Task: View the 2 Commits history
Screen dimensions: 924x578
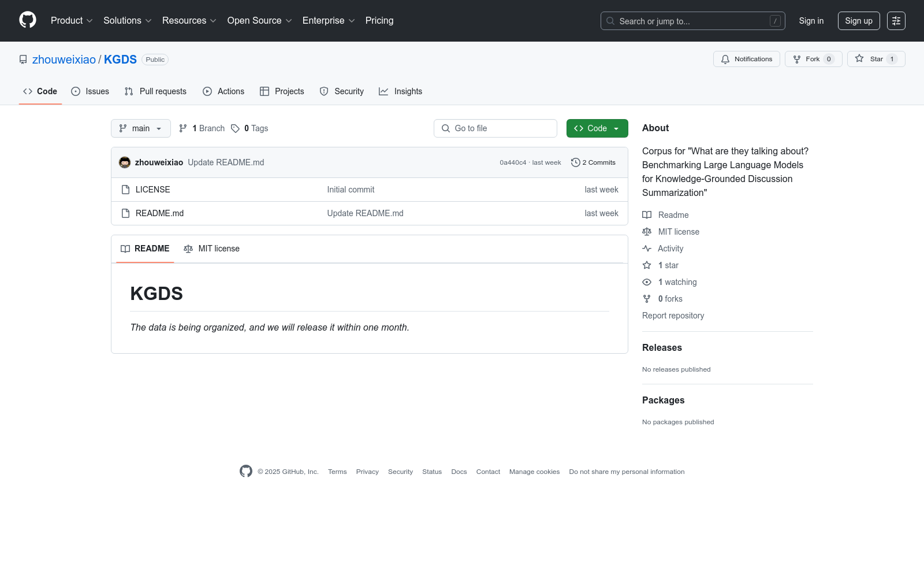Action: click(x=593, y=162)
